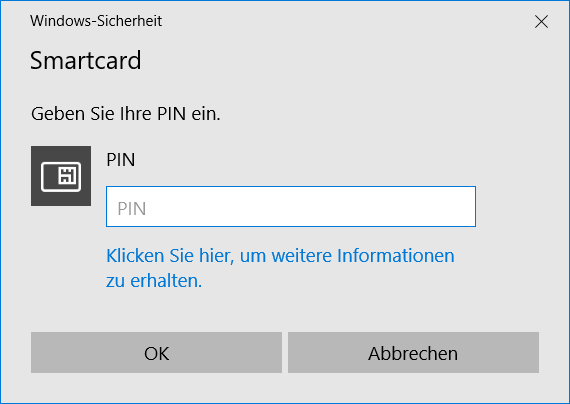Screen dimensions: 570x404
Task: Click the word 'PIN' in the prompt sentence
Action: point(172,114)
